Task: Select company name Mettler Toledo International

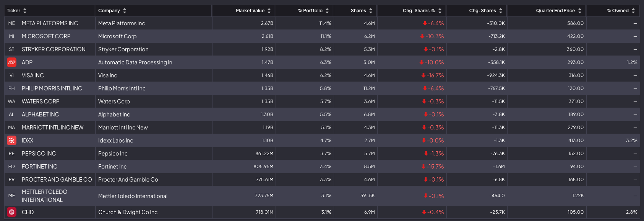Action: pos(133,196)
